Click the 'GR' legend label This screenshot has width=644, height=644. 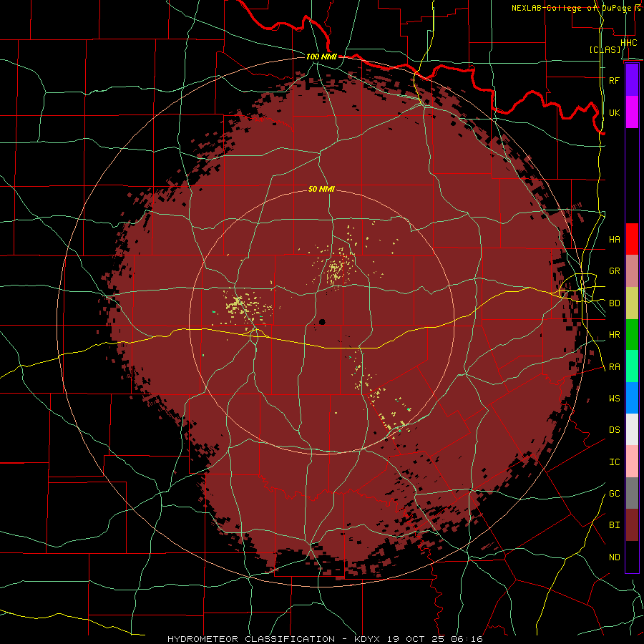[x=614, y=271]
